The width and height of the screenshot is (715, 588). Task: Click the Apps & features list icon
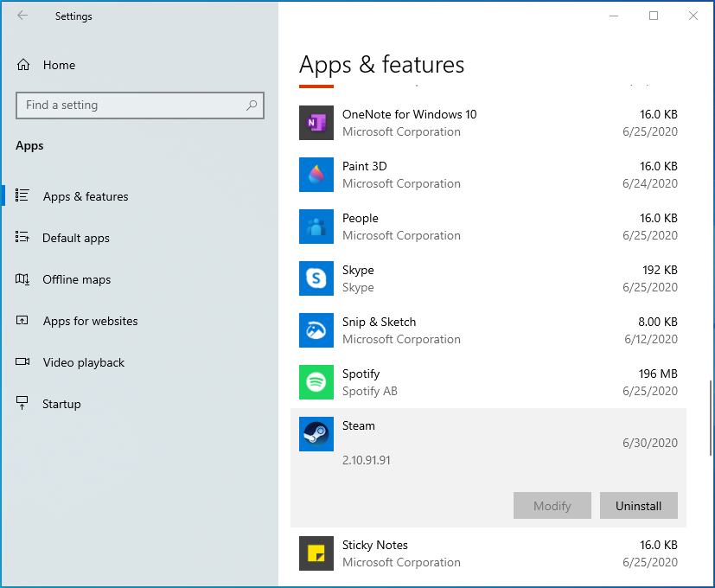22,195
